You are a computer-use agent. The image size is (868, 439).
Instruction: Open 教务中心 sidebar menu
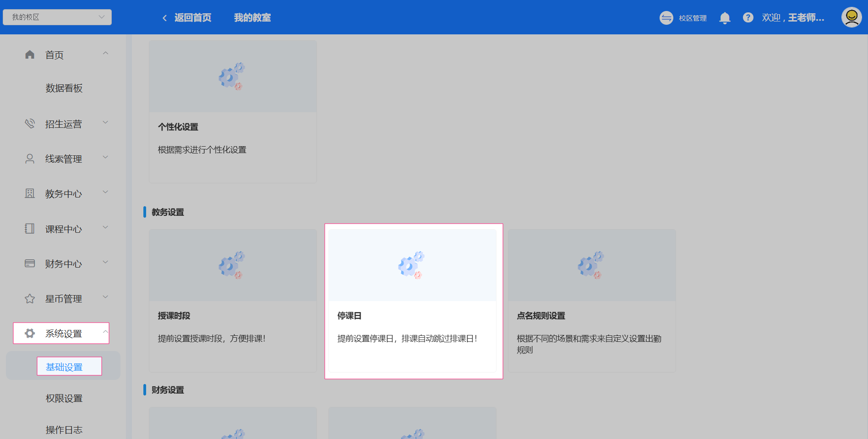pos(64,194)
